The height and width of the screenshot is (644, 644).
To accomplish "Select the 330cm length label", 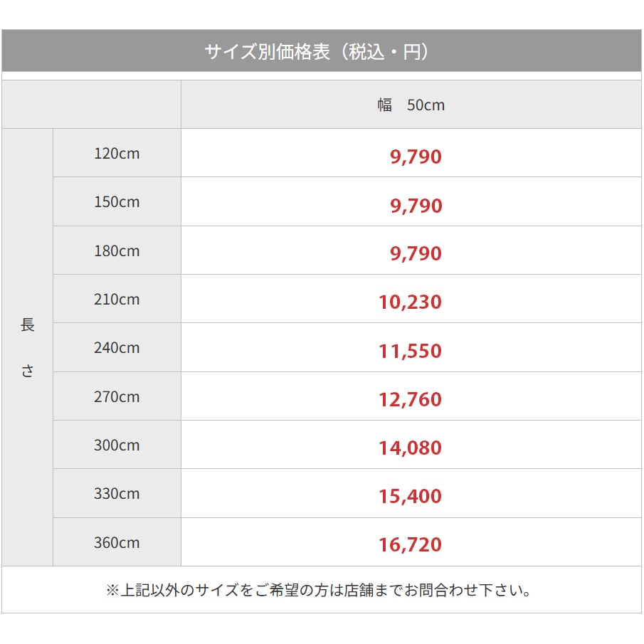I will click(x=117, y=494).
